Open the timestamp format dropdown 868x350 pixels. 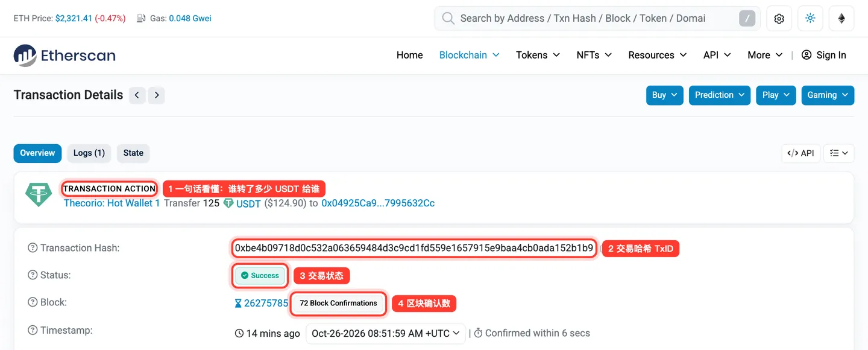(x=386, y=333)
